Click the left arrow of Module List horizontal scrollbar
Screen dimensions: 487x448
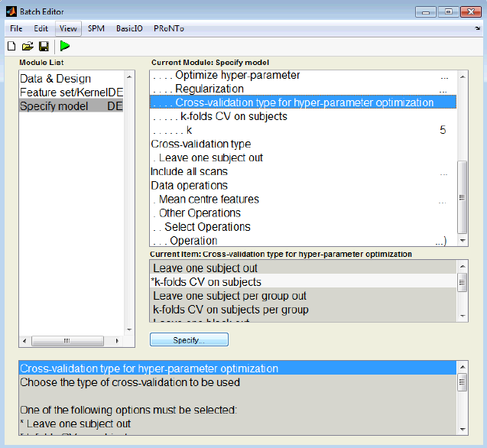tap(24, 341)
